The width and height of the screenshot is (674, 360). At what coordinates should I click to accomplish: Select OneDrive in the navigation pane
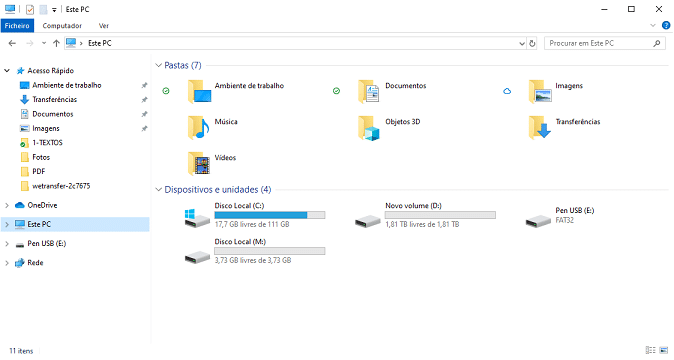pyautogui.click(x=42, y=205)
